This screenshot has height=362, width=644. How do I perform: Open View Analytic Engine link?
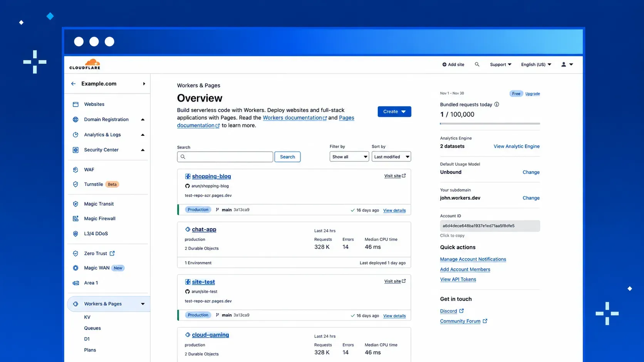pos(517,146)
